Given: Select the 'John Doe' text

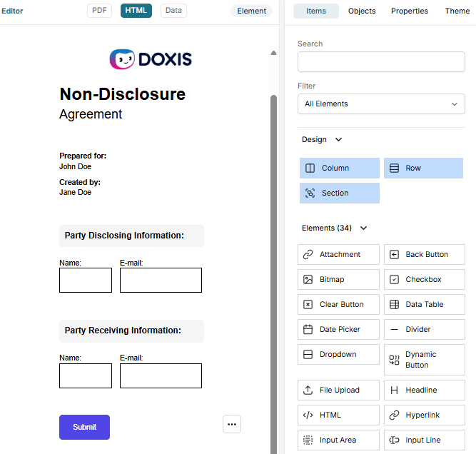Looking at the screenshot, I should [75, 166].
